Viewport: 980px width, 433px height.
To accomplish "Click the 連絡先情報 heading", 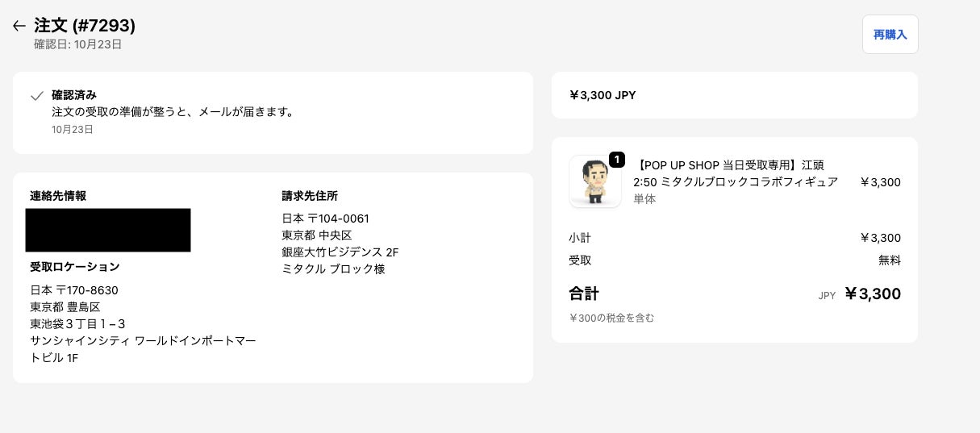I will pos(58,196).
